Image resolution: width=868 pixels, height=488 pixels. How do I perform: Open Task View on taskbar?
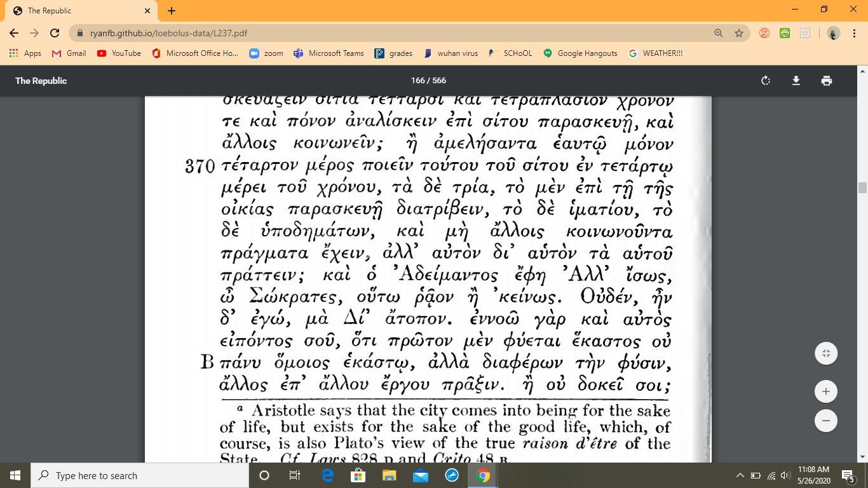pyautogui.click(x=295, y=475)
